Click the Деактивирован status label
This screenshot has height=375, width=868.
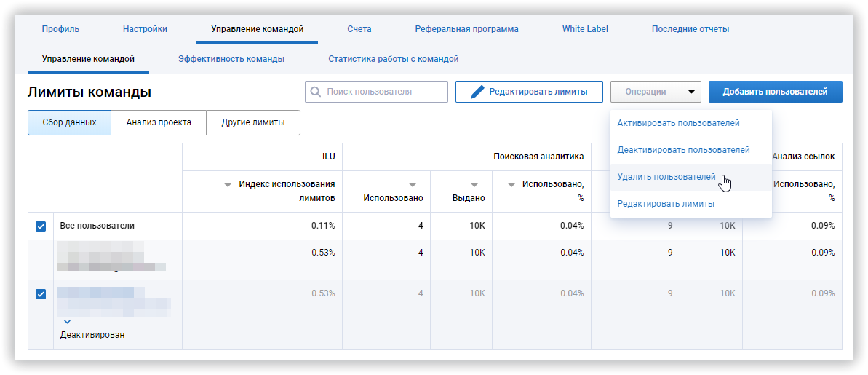coord(92,335)
